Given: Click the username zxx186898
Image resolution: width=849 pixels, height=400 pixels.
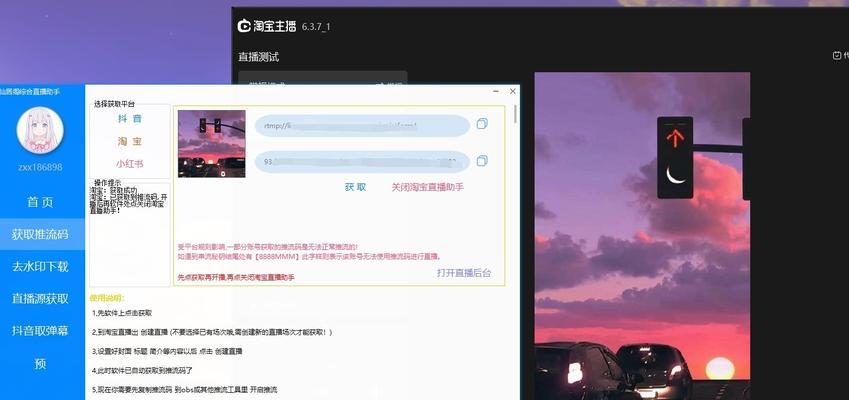Looking at the screenshot, I should tap(40, 167).
